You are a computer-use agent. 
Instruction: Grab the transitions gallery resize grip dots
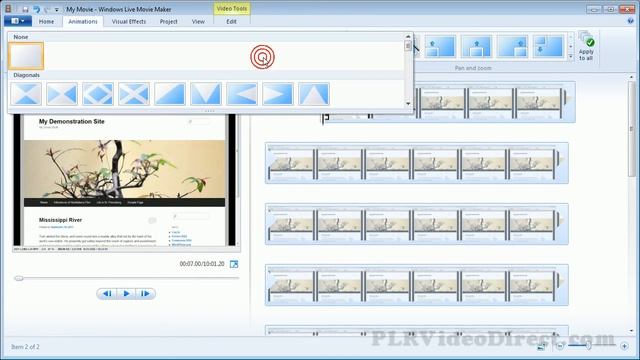click(209, 111)
